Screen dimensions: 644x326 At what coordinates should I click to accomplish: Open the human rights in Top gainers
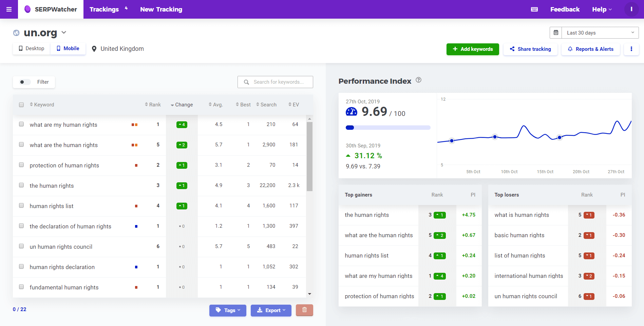tap(367, 215)
